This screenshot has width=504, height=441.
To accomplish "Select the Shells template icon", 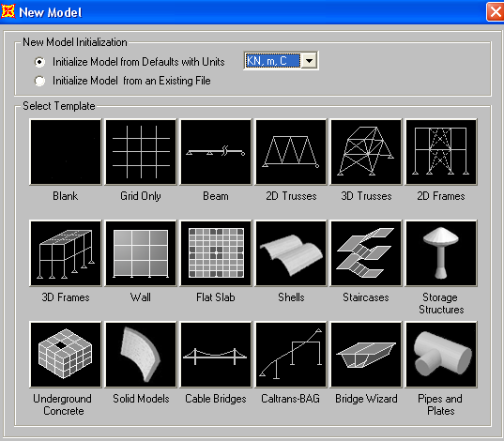I will (291, 253).
